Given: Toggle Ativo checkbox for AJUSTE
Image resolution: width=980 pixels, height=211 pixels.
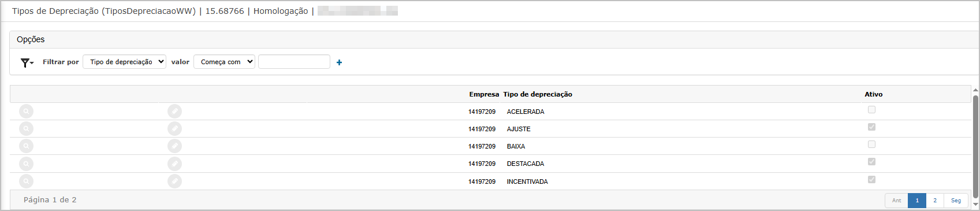Looking at the screenshot, I should [871, 127].
